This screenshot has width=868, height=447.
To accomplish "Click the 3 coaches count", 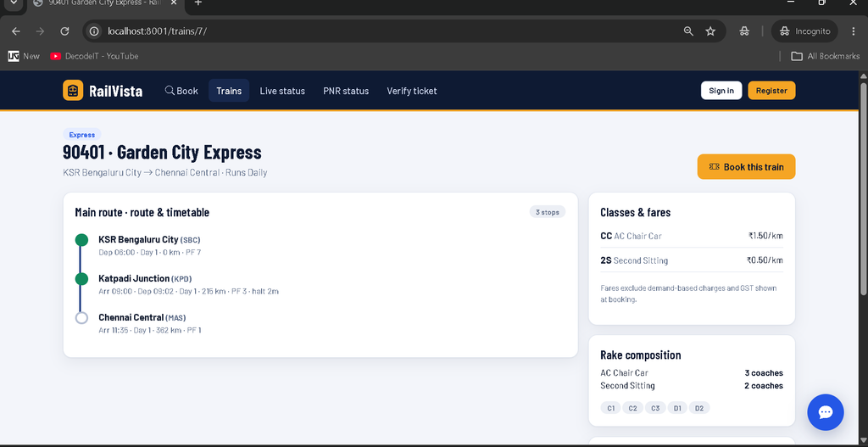I will click(764, 372).
